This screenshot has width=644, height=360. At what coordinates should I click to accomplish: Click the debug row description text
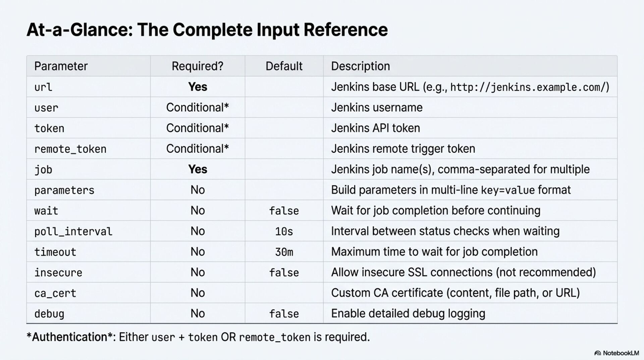tap(408, 313)
